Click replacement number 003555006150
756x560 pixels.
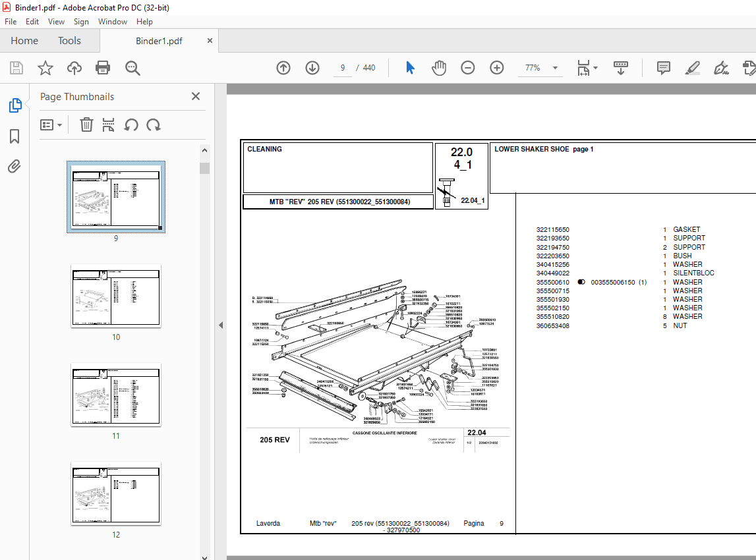613,283
